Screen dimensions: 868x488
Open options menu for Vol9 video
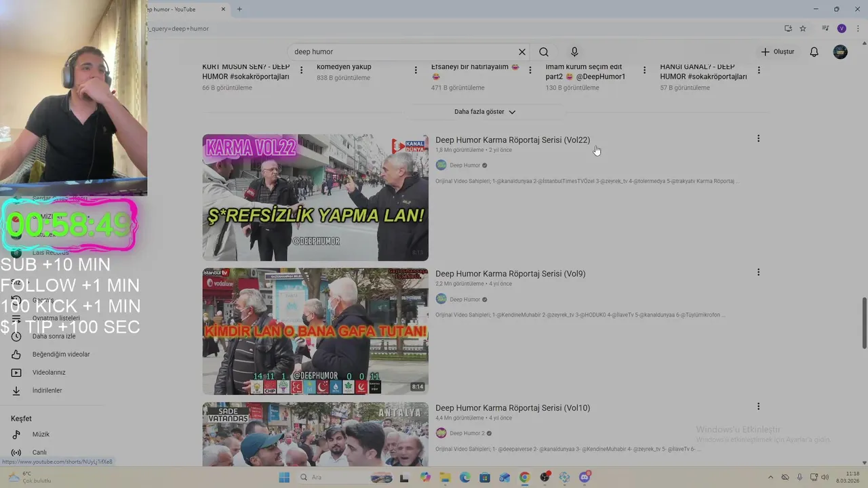tap(758, 272)
